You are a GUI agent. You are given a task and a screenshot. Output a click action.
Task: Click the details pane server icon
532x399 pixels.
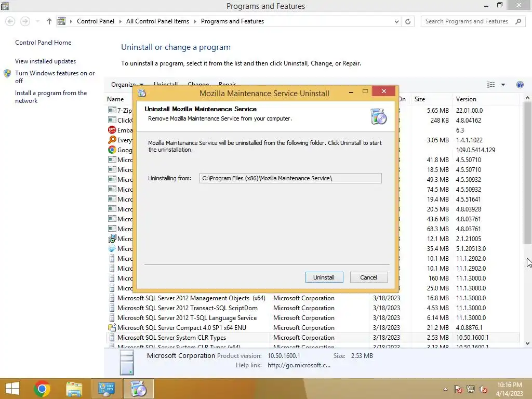point(127,362)
